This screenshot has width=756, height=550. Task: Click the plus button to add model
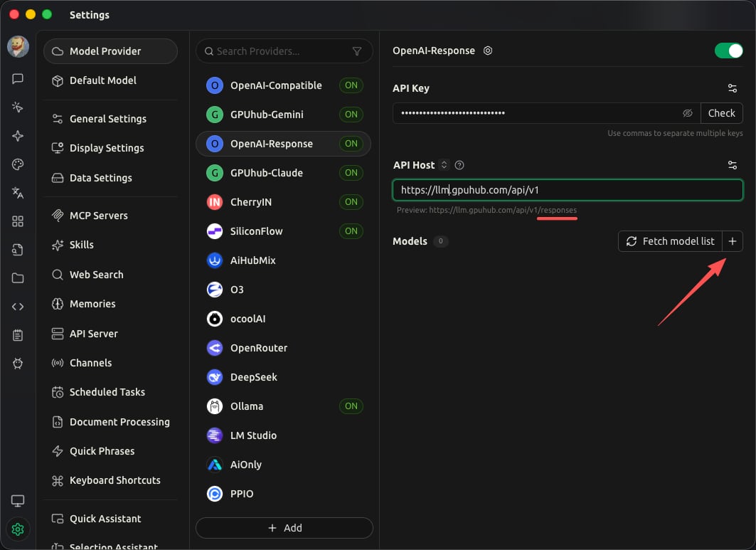733,241
